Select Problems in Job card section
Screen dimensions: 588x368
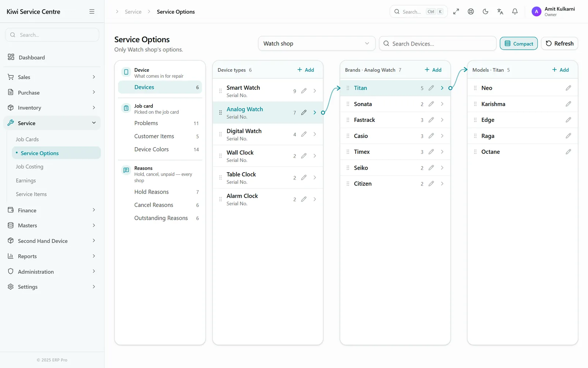pyautogui.click(x=160, y=123)
